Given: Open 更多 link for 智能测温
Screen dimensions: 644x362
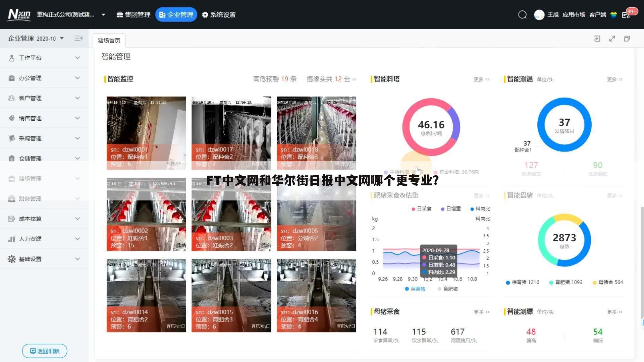Looking at the screenshot, I should [x=614, y=79].
